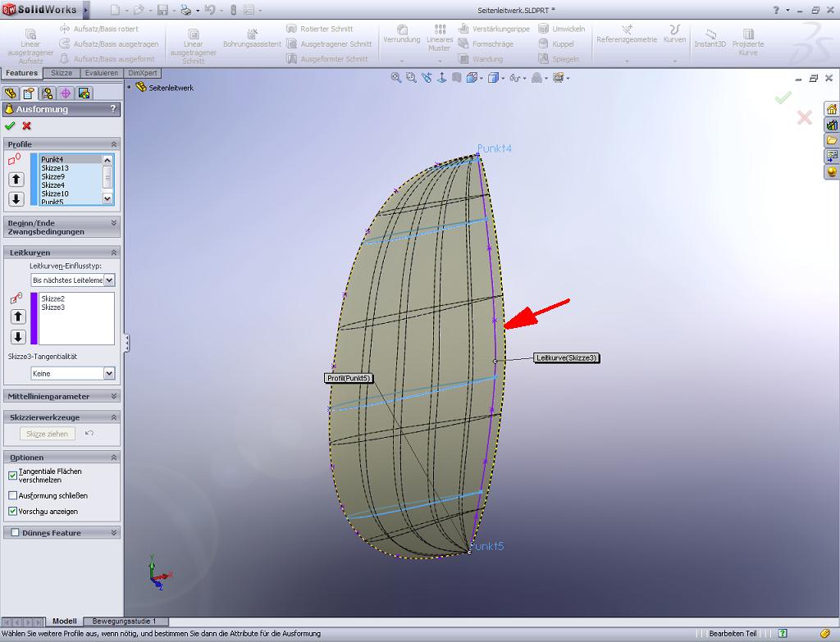Collapse the Leitkurven section

point(113,253)
